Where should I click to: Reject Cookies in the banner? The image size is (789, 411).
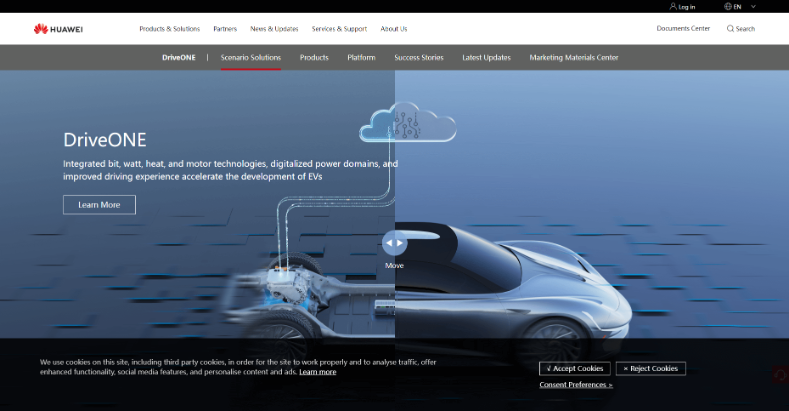651,368
